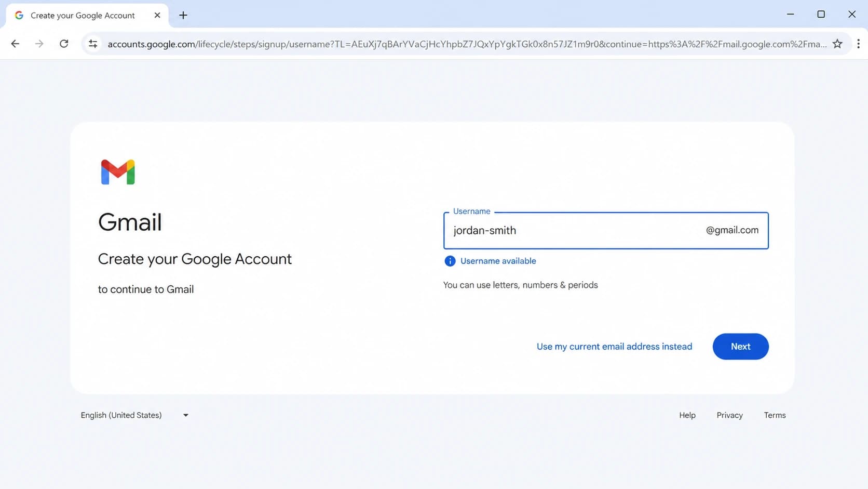Click the Gmail M logo
Screen dimensions: 868x489
[x=118, y=172]
